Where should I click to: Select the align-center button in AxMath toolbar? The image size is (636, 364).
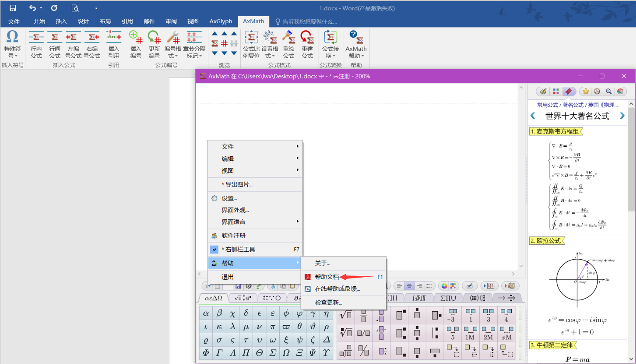[x=409, y=286]
